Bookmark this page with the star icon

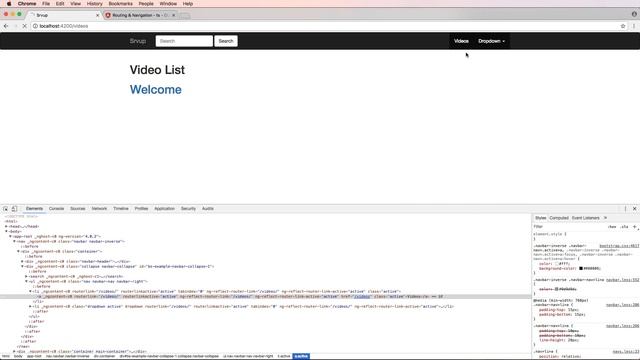coord(623,26)
